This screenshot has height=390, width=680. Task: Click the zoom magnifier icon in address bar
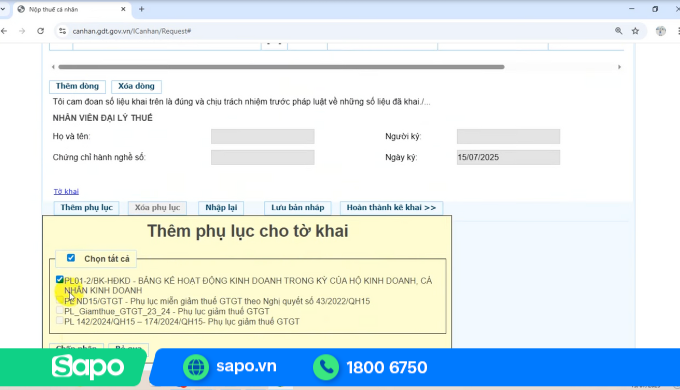pos(618,31)
